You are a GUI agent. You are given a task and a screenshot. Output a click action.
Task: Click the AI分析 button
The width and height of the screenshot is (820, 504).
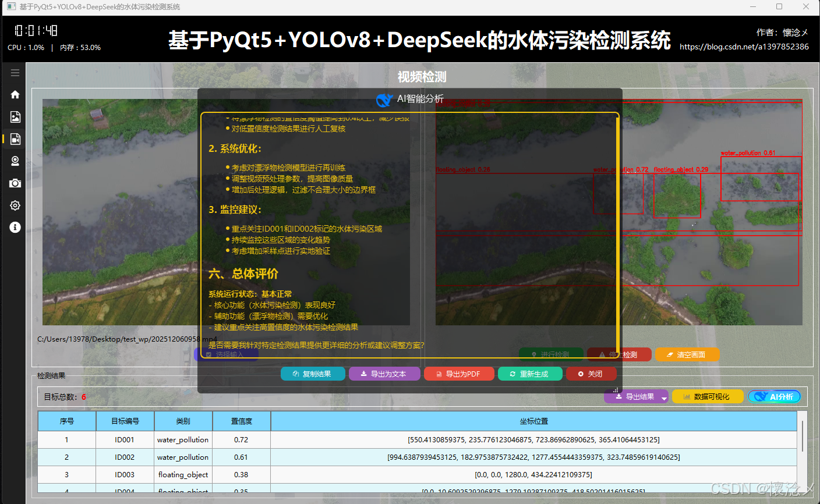coord(775,396)
